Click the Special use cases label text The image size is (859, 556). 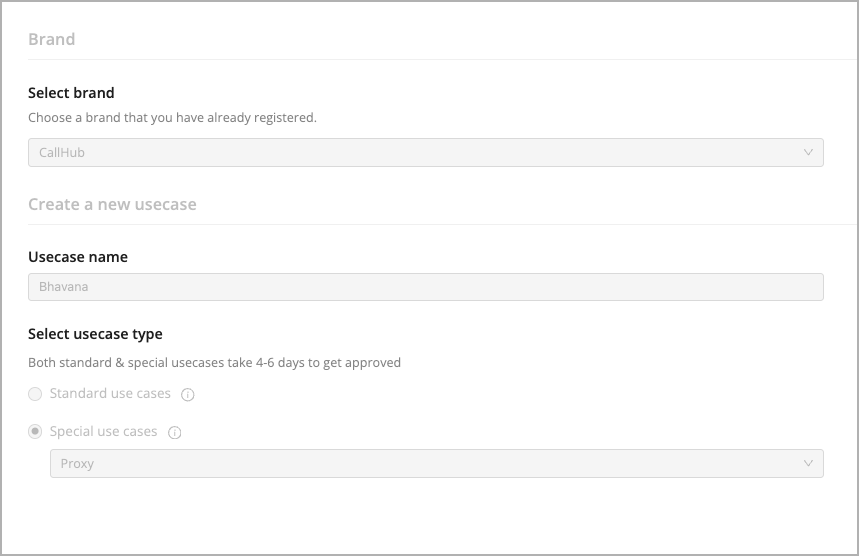click(104, 432)
